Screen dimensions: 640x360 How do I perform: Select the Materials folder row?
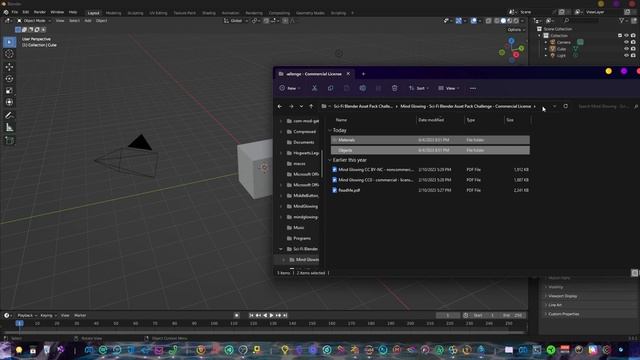(430, 140)
